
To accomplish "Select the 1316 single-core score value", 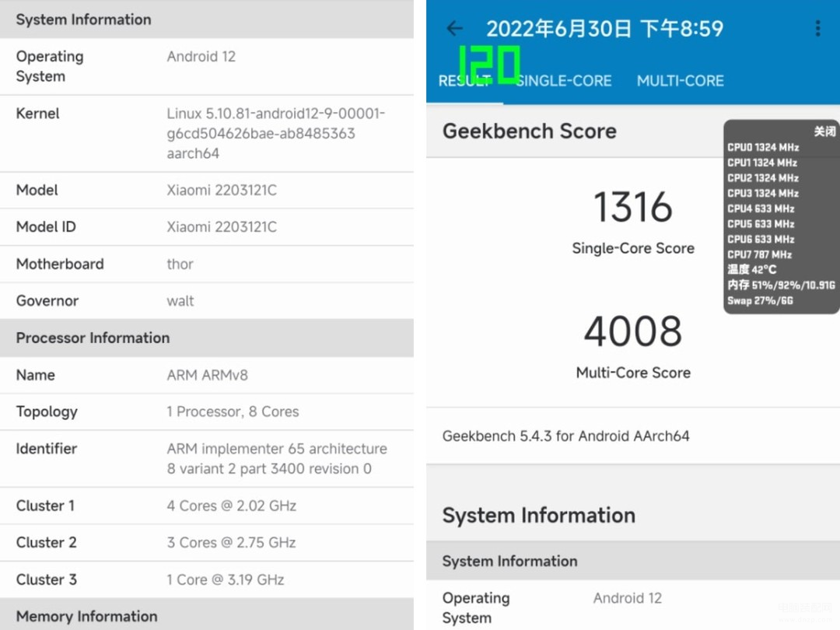I will click(632, 207).
